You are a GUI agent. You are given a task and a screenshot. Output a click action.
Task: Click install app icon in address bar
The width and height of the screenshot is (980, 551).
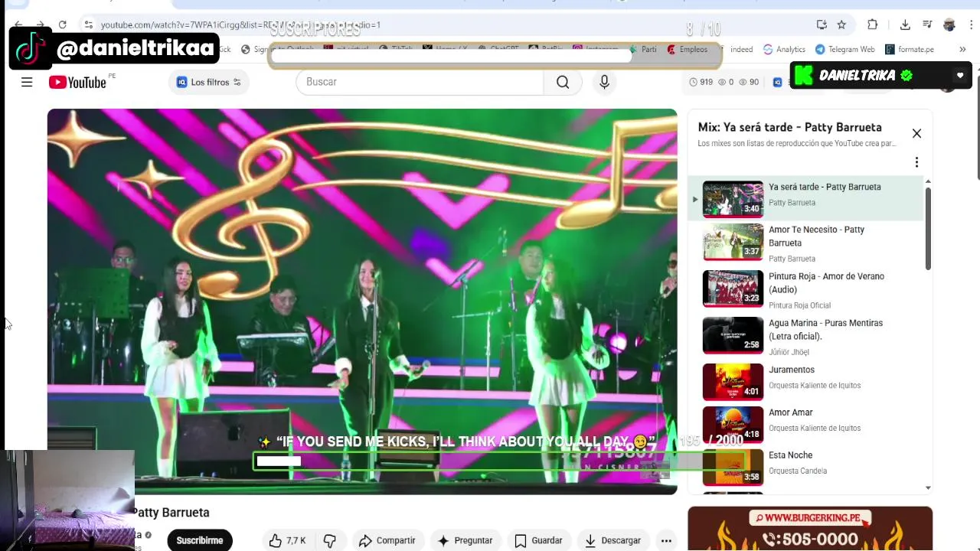coord(822,24)
